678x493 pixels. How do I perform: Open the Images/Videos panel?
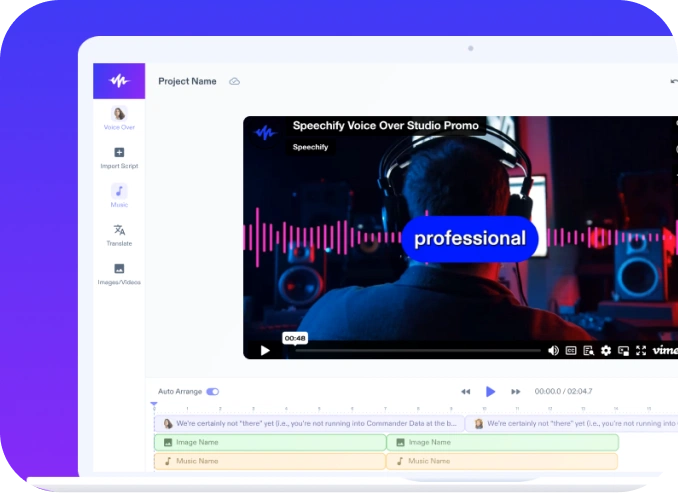point(119,274)
